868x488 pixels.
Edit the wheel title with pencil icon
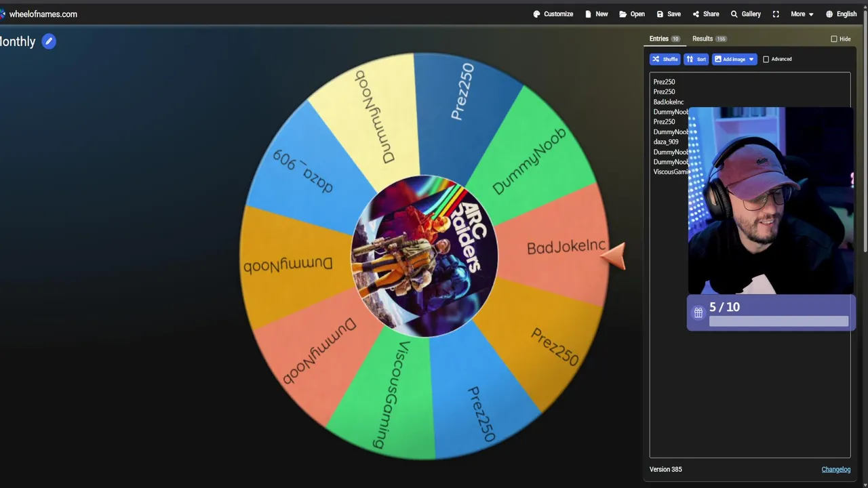click(49, 41)
